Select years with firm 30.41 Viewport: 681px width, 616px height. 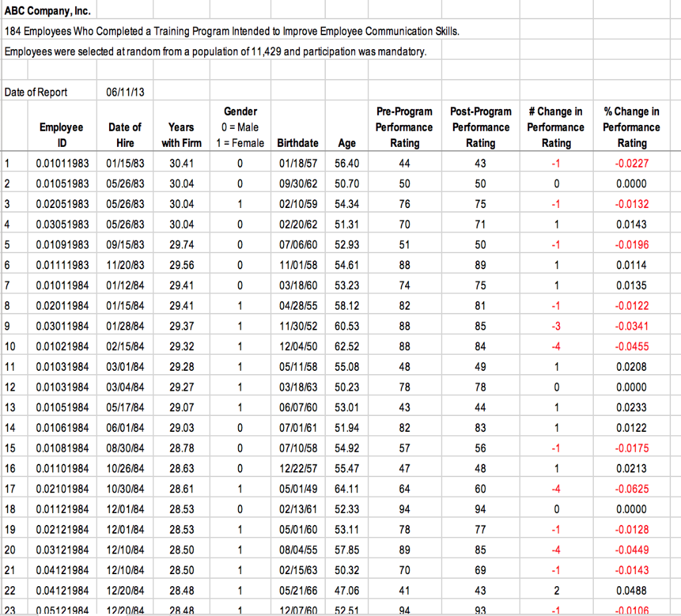pyautogui.click(x=182, y=163)
